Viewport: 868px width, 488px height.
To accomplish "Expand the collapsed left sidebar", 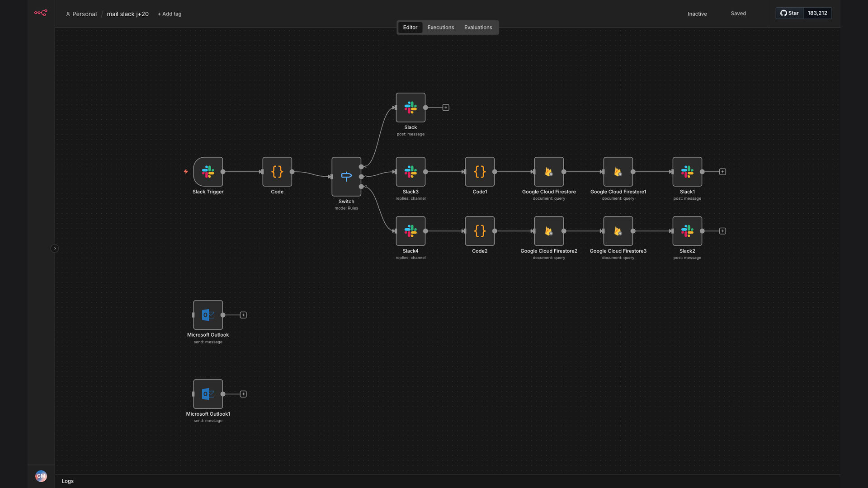I will tap(55, 249).
